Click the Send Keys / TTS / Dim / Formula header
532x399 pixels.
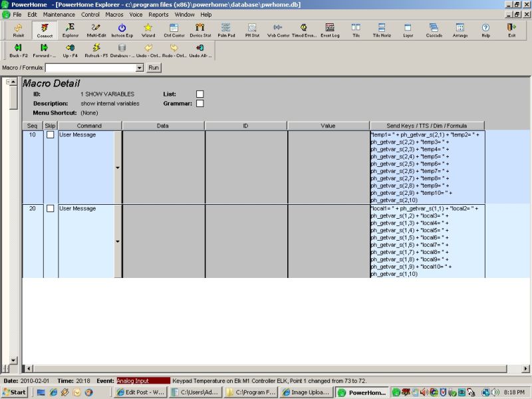[x=427, y=126]
